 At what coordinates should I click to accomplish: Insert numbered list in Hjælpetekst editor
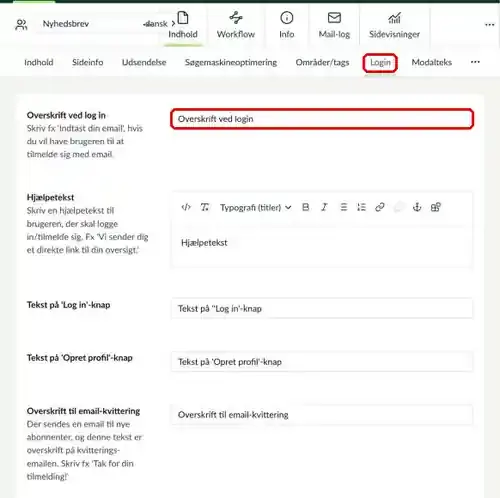click(361, 207)
